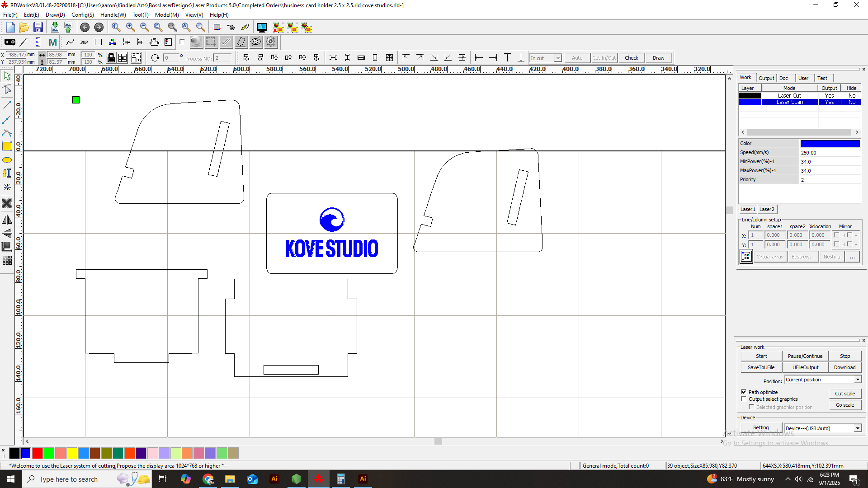Tick the checkbox next to the camera icon

[182, 42]
